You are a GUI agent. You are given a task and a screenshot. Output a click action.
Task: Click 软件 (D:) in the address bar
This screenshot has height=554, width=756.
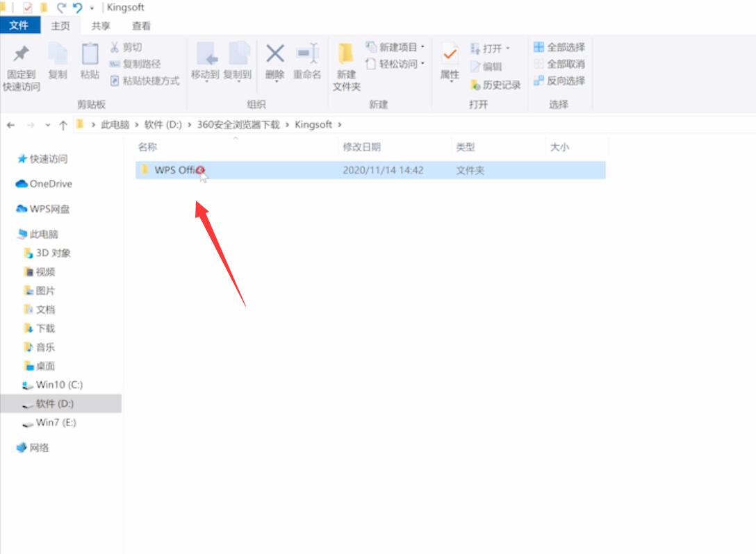click(163, 125)
